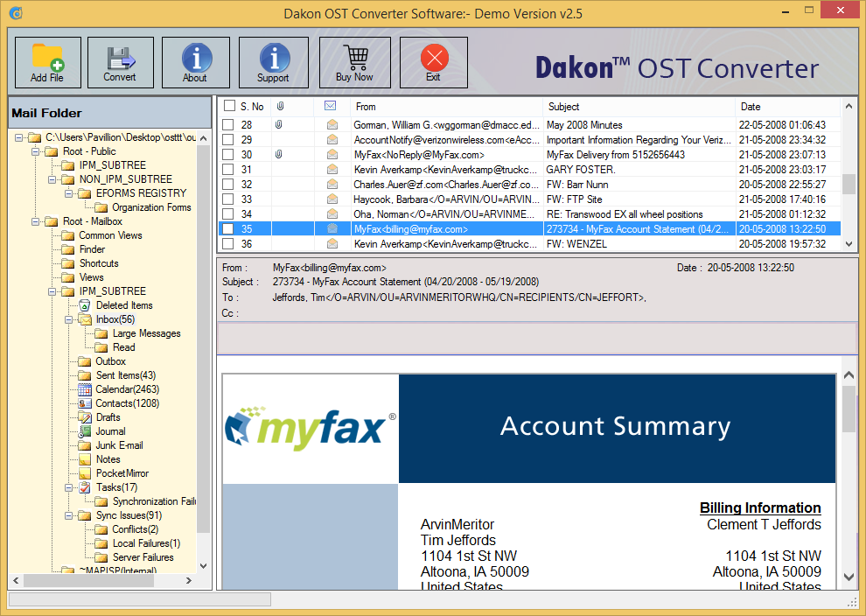Click the Convert floppy-disk button
This screenshot has width=866, height=616.
(x=121, y=62)
